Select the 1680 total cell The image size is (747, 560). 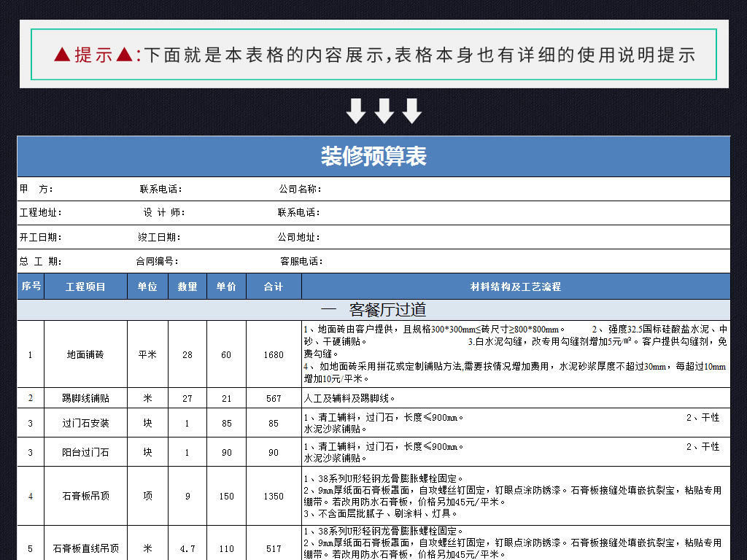pos(274,355)
